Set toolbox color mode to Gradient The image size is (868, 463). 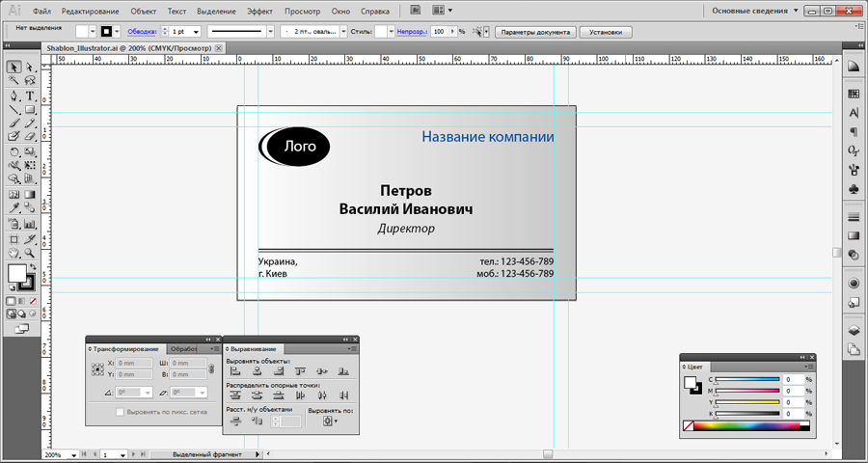click(22, 301)
